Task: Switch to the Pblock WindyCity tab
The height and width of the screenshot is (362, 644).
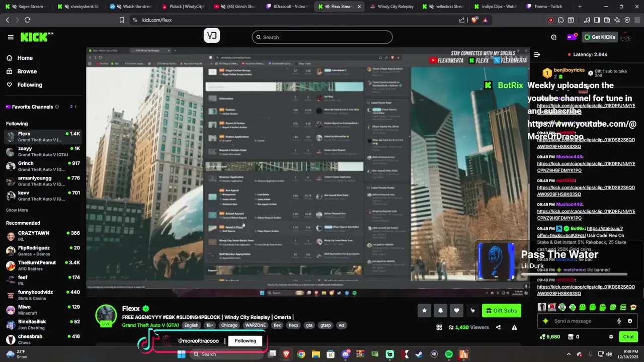Action: point(183,7)
